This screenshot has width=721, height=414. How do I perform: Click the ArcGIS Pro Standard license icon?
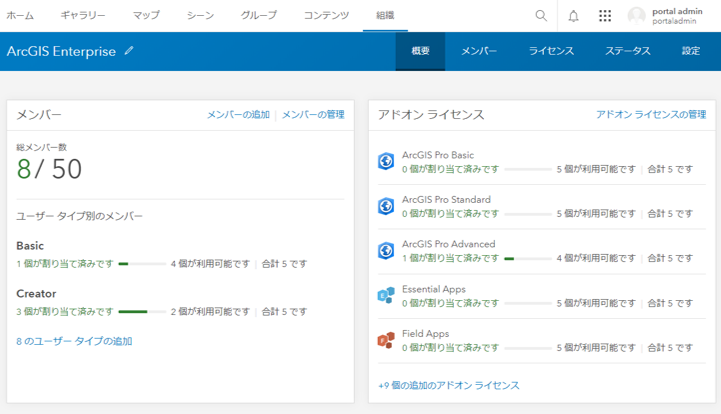[x=386, y=206]
